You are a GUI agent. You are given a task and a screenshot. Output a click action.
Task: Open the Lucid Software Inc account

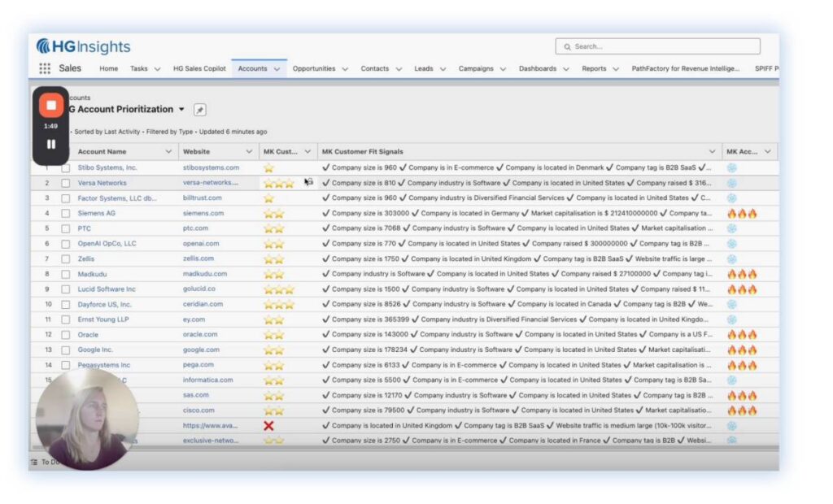pyautogui.click(x=107, y=289)
